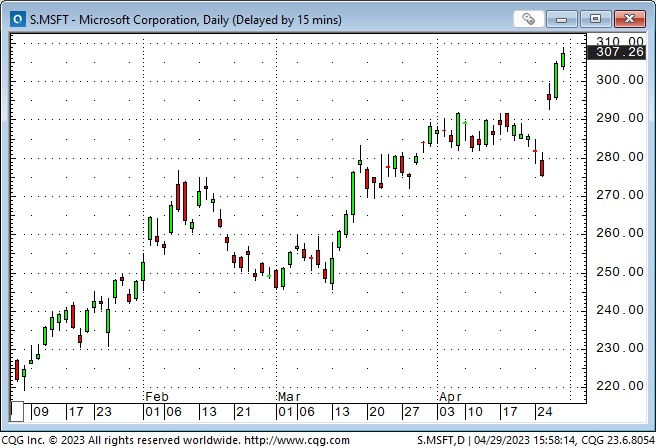Click the 23 date label in January

104,412
